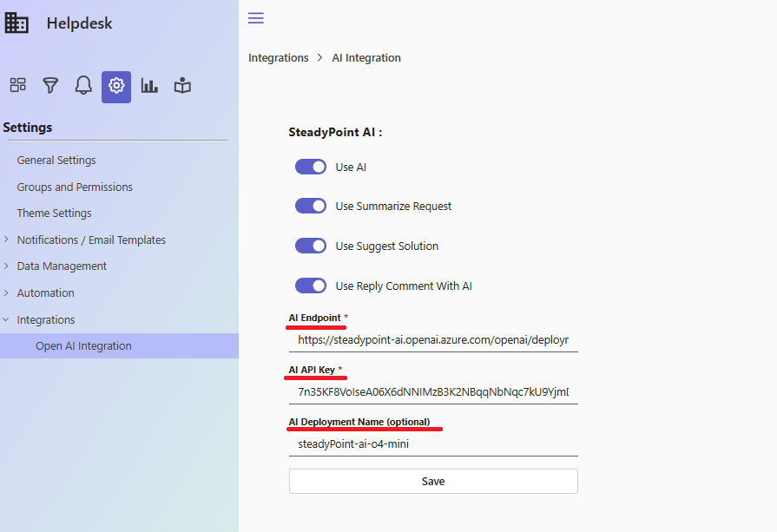Click the Save button

tap(433, 481)
